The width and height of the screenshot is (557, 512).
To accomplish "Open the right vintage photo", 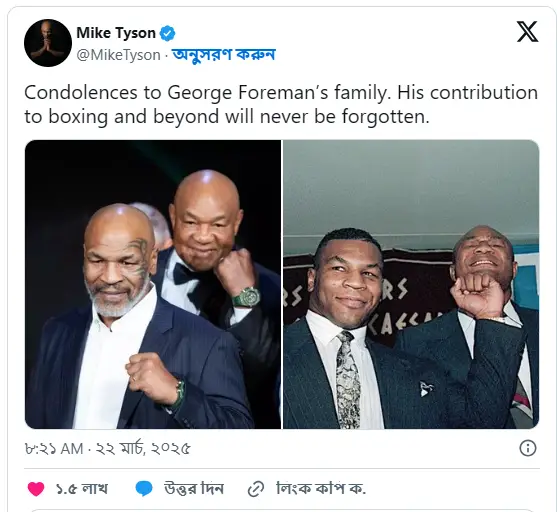I will [x=411, y=284].
